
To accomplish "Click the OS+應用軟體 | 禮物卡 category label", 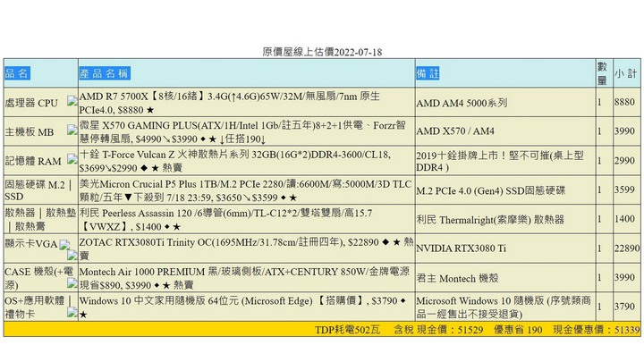I will pos(38,307).
